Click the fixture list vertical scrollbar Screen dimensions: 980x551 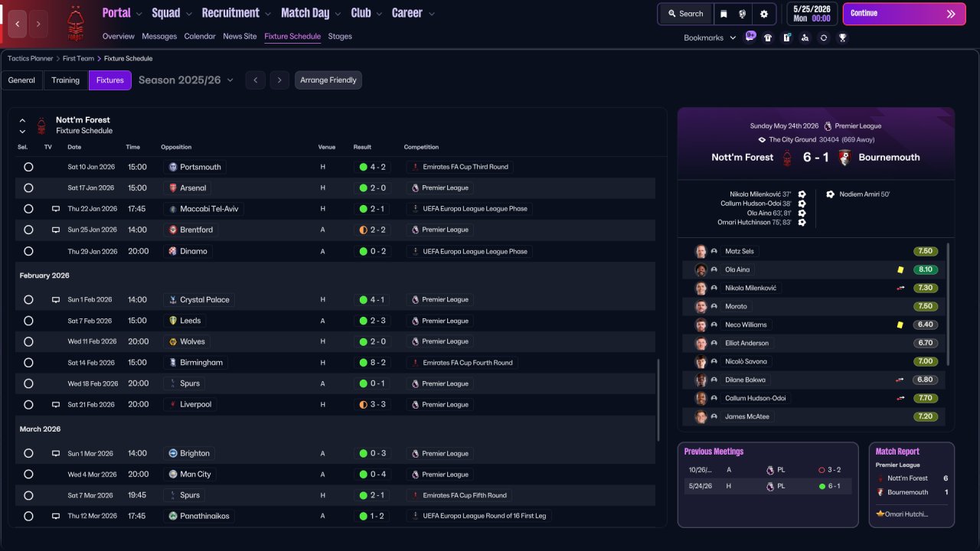[x=658, y=399]
